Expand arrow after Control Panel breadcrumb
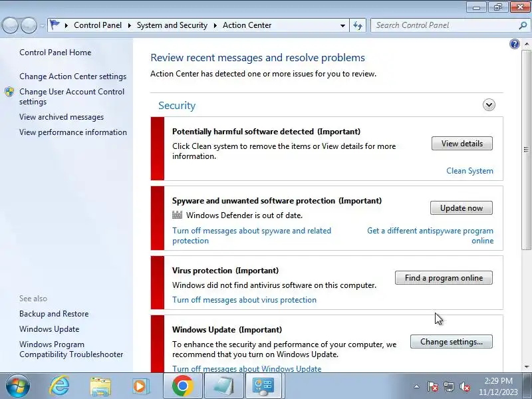The width and height of the screenshot is (532, 399). pos(129,25)
